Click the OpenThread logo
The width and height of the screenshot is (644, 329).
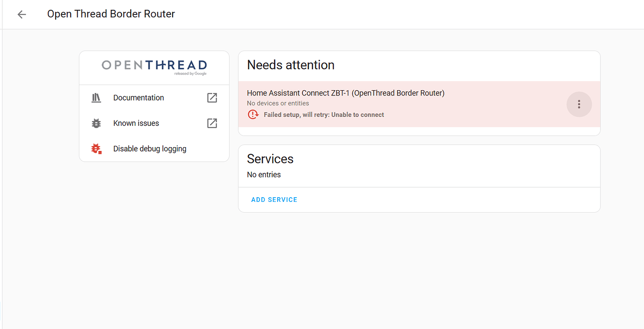click(154, 66)
